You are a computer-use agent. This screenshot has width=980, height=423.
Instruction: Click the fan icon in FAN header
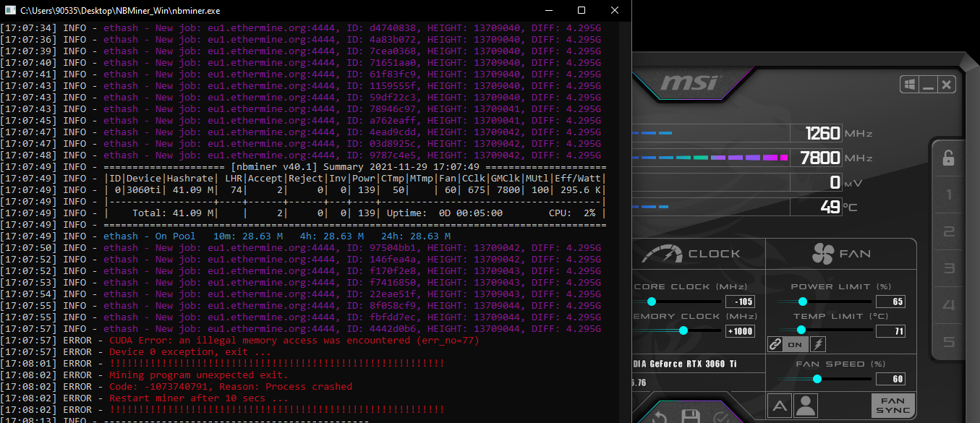(823, 254)
